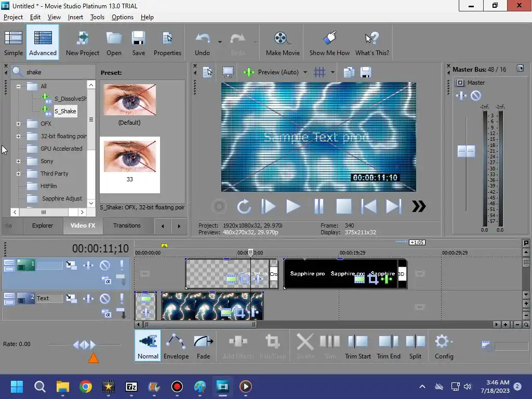Select the Normal edit tool
Image resolution: width=532 pixels, height=399 pixels.
[148, 345]
